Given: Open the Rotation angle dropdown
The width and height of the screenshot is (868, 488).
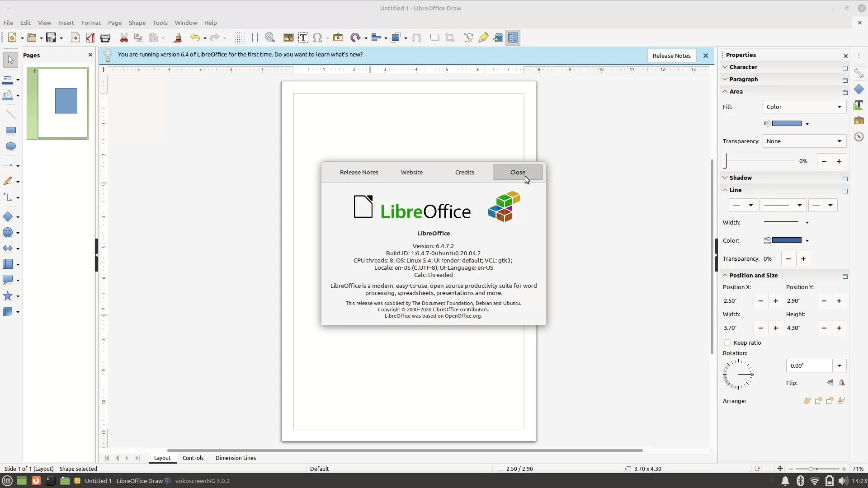Looking at the screenshot, I should [x=840, y=366].
